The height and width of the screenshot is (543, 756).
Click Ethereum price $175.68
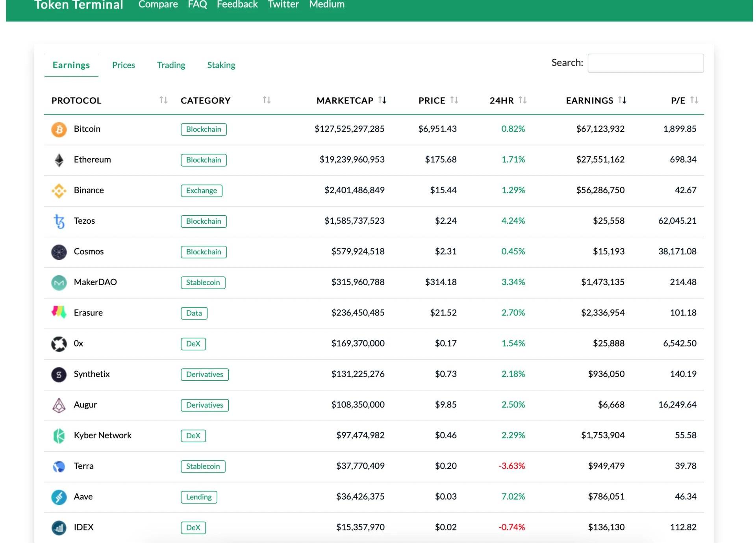point(441,159)
